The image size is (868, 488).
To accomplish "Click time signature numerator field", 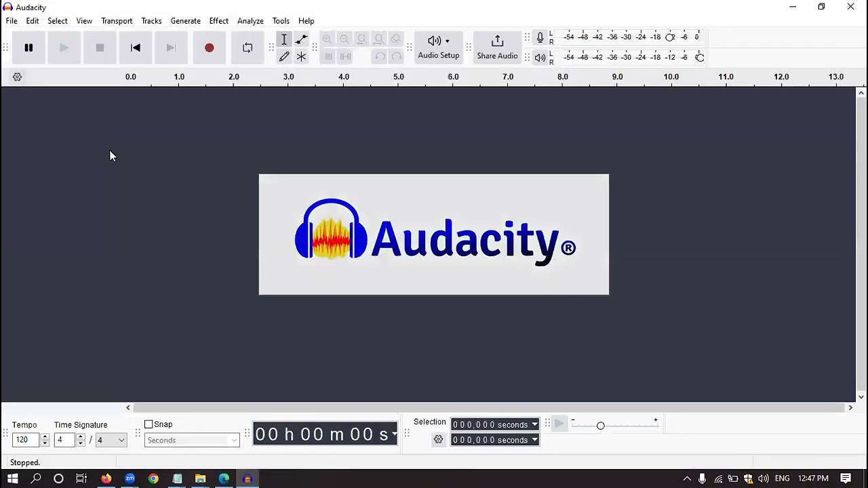I will [64, 440].
